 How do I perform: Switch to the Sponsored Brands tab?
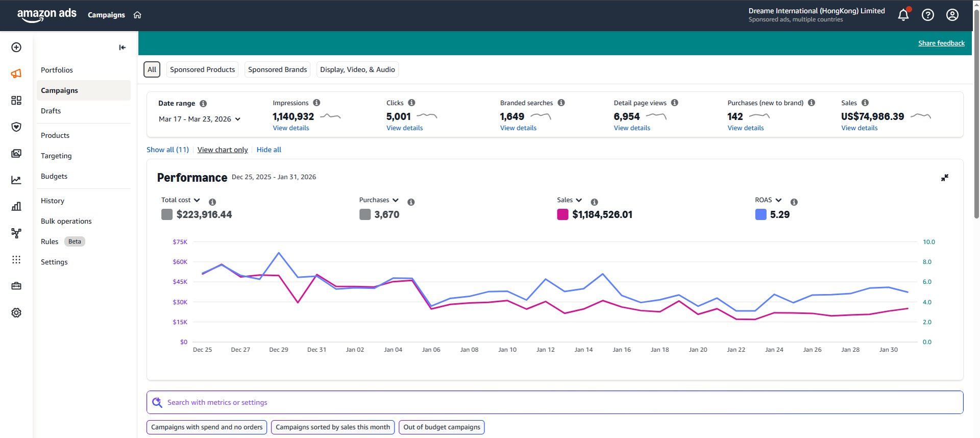point(277,69)
